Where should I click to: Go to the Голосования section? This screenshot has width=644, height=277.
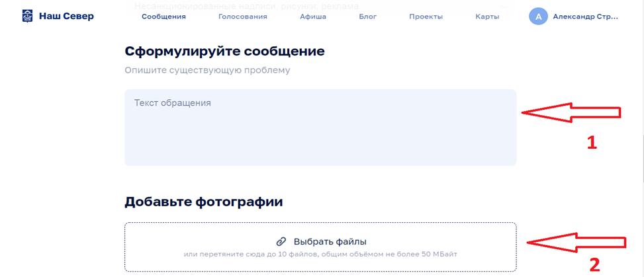(243, 17)
